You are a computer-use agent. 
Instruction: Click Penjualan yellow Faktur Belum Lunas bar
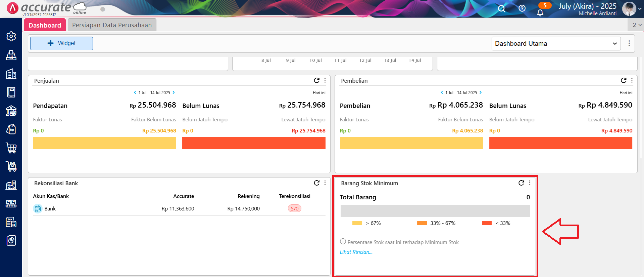(x=104, y=143)
